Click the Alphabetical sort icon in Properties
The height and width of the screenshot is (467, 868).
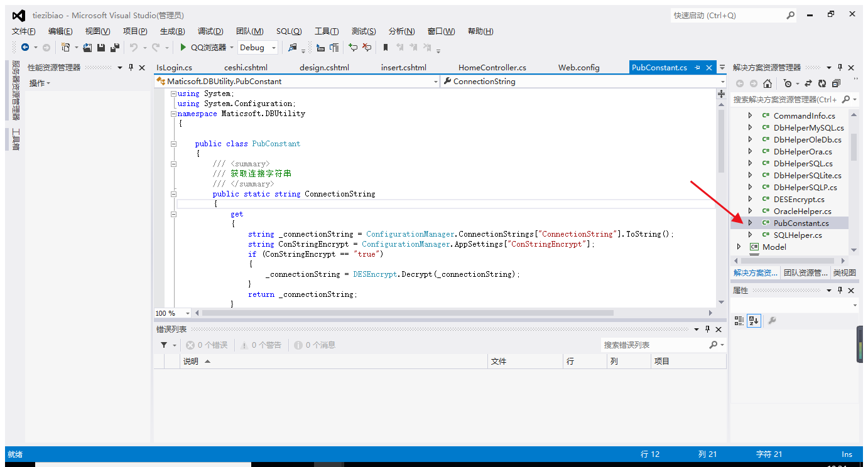point(754,321)
